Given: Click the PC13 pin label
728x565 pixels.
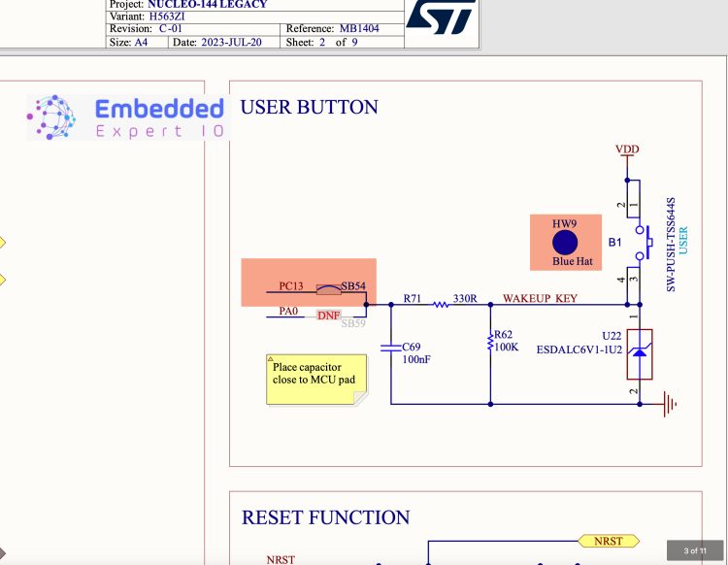Looking at the screenshot, I should pos(291,286).
